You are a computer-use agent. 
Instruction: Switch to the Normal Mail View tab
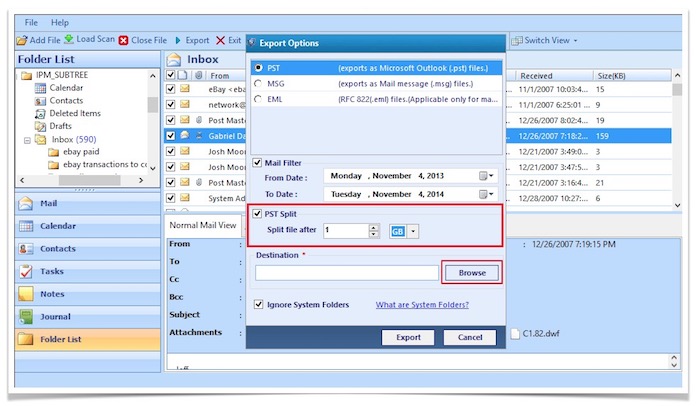click(x=204, y=224)
